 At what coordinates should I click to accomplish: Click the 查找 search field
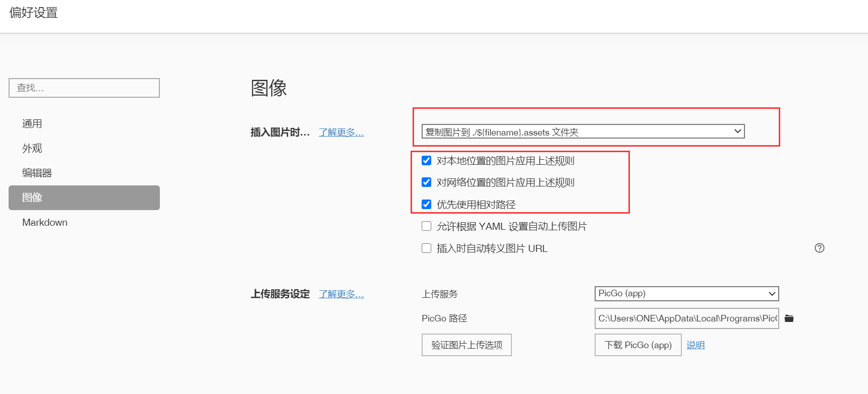(84, 88)
